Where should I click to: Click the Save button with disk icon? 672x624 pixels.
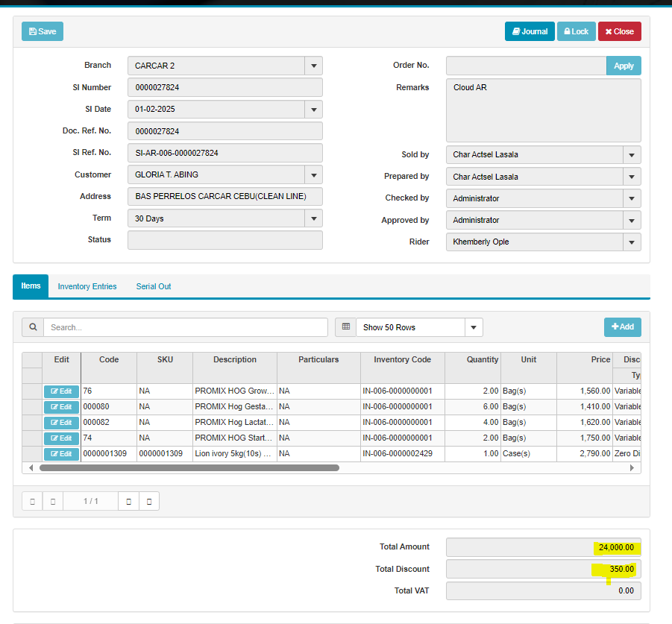coord(43,31)
